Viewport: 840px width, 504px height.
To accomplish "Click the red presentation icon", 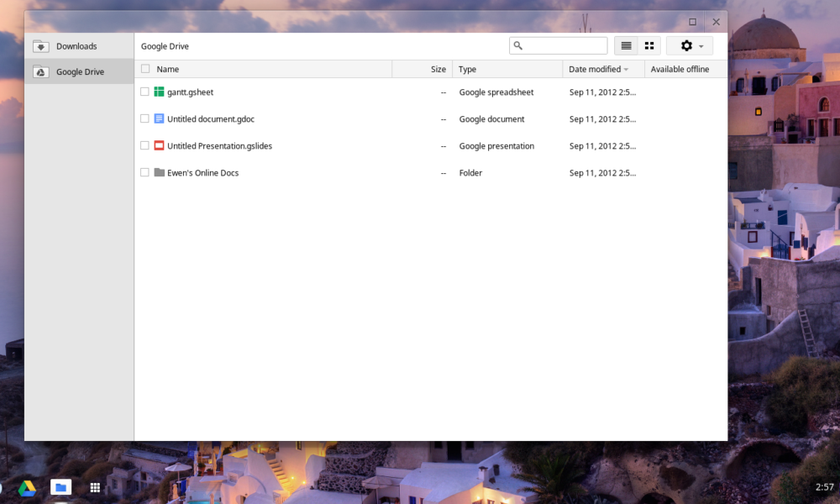I will tap(159, 145).
